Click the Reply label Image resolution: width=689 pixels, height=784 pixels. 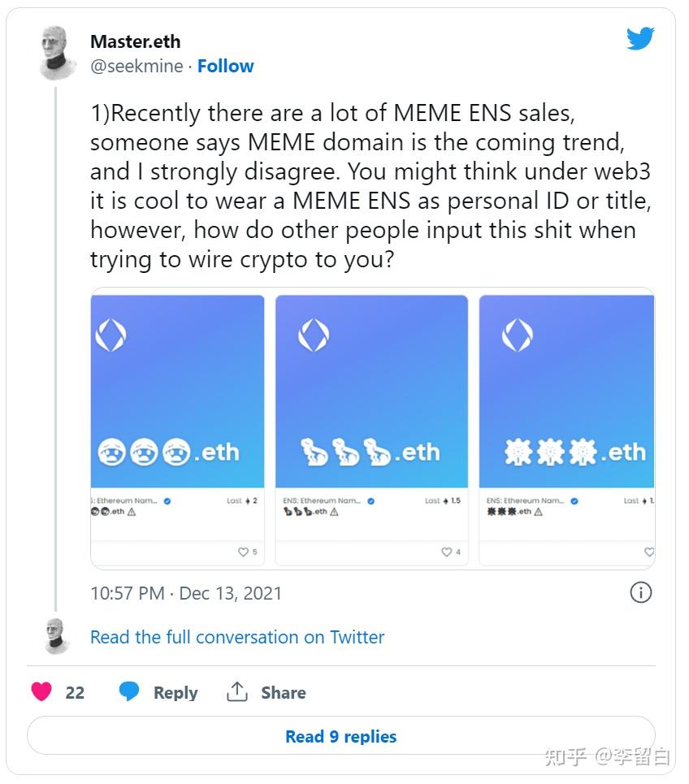point(175,693)
